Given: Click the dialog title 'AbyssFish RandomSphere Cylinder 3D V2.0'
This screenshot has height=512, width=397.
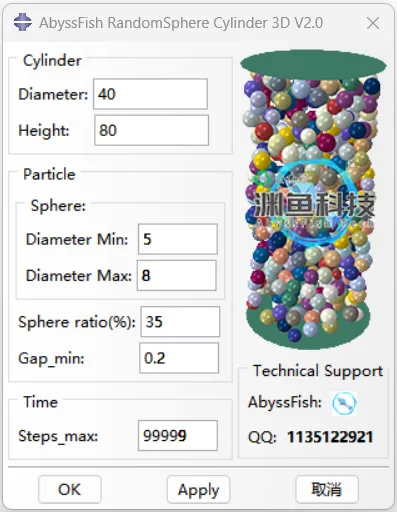Looking at the screenshot, I should coord(181,23).
